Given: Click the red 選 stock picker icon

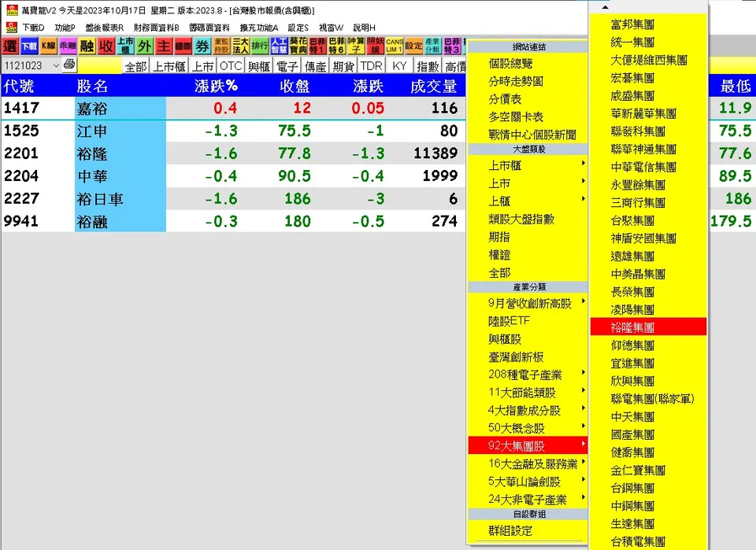Looking at the screenshot, I should click(10, 46).
